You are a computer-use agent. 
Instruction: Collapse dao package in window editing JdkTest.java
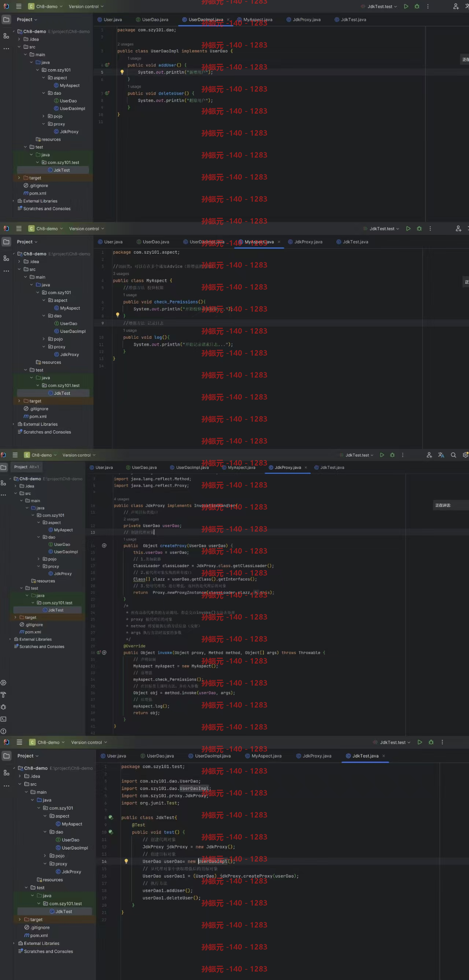click(x=45, y=832)
